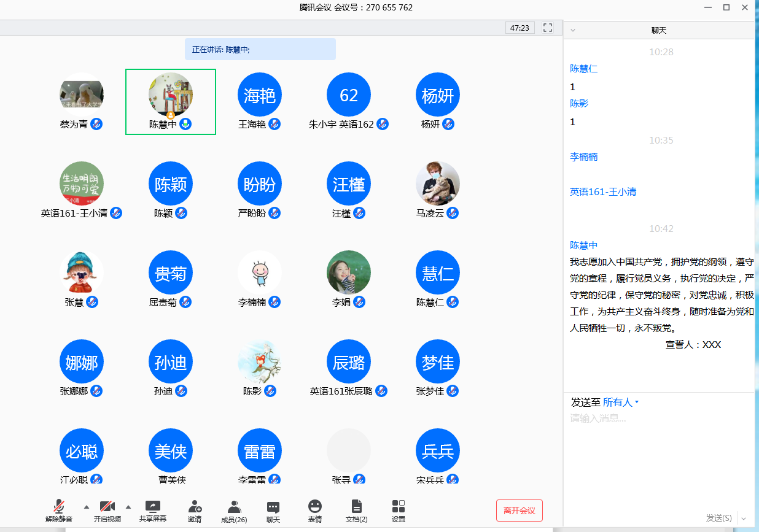This screenshot has width=759, height=532.
Task: Click the 离开会议 leave meeting button
Action: pos(519,511)
